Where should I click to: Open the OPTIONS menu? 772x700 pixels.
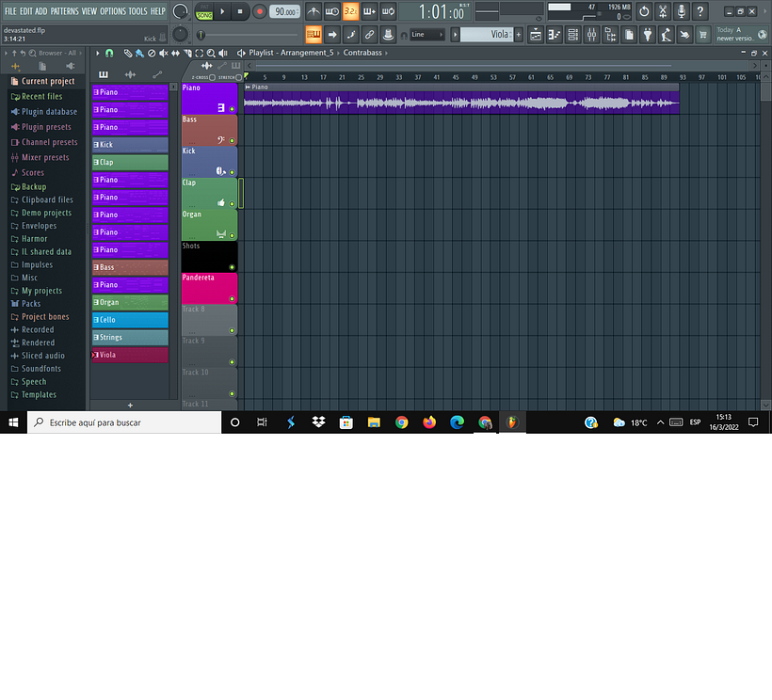click(x=113, y=11)
